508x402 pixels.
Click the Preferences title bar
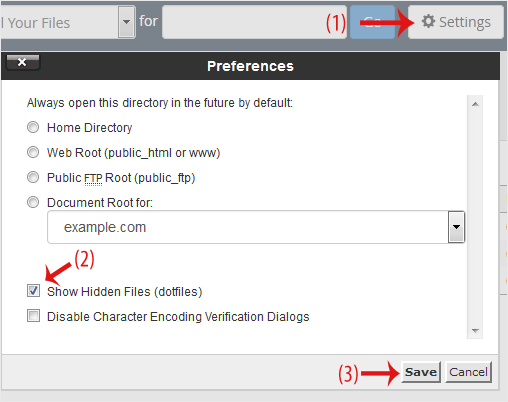coord(250,66)
